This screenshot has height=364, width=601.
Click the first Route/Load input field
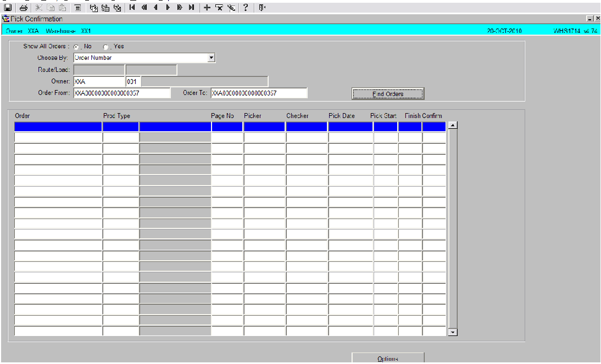coord(99,70)
